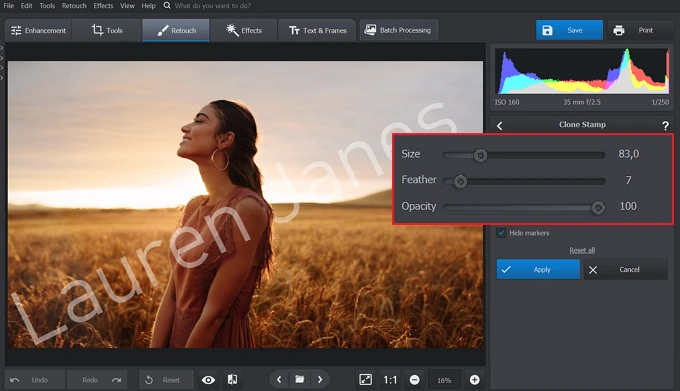Toggle the Hide markers checkbox

[501, 233]
